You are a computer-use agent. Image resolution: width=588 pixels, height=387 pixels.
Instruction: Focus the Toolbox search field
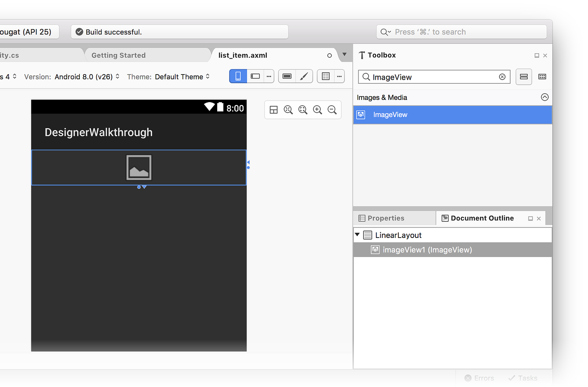[x=434, y=77]
